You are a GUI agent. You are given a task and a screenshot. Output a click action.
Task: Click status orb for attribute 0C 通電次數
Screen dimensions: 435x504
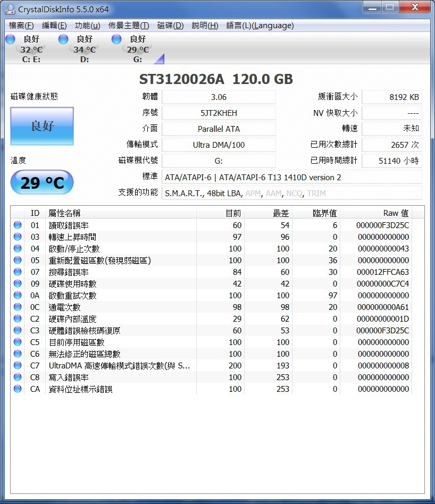[18, 307]
